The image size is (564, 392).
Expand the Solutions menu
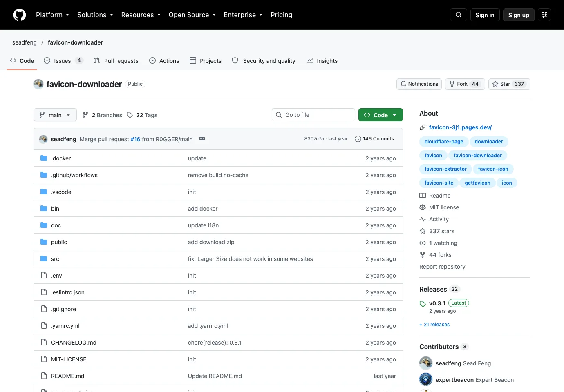pos(95,15)
